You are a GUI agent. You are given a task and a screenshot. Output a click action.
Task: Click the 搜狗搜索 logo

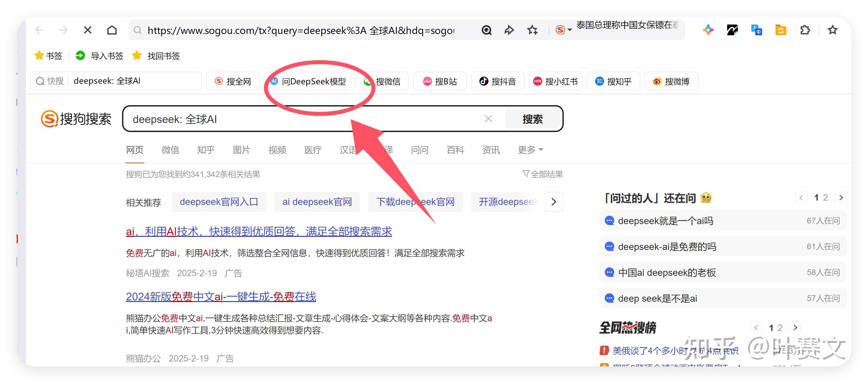click(x=76, y=119)
